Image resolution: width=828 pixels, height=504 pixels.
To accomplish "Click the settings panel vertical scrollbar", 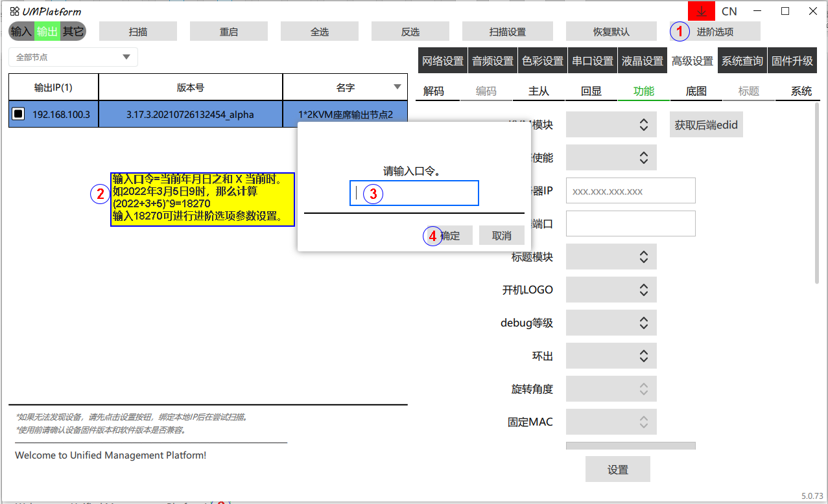I will pos(816,194).
